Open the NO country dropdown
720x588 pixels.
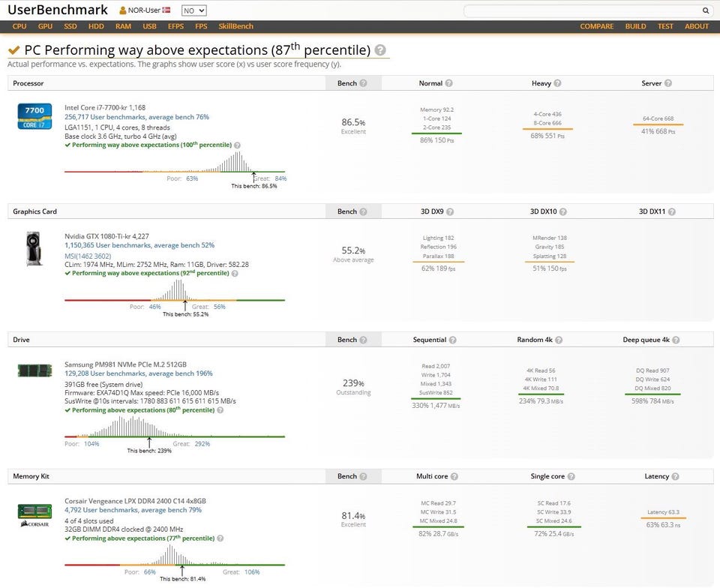click(x=193, y=10)
